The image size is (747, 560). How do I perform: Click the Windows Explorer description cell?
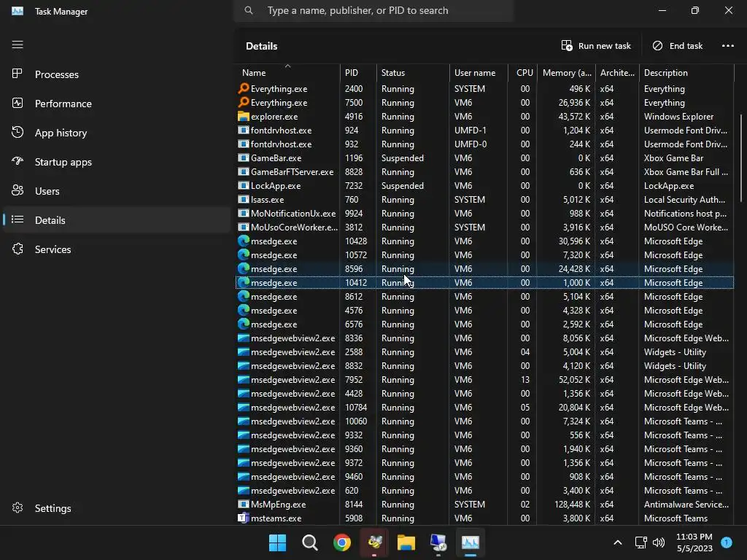(x=678, y=116)
